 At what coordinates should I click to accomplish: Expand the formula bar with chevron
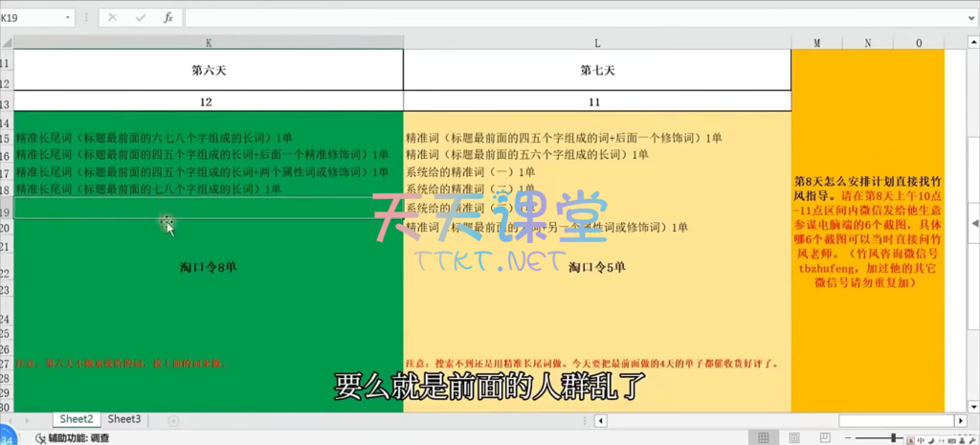coord(970,17)
